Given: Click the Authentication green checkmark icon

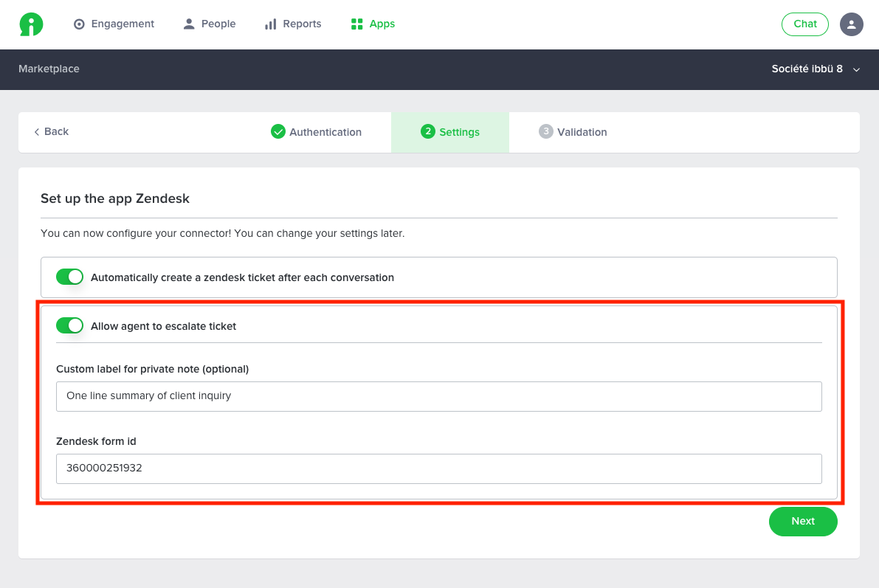Looking at the screenshot, I should coord(278,132).
